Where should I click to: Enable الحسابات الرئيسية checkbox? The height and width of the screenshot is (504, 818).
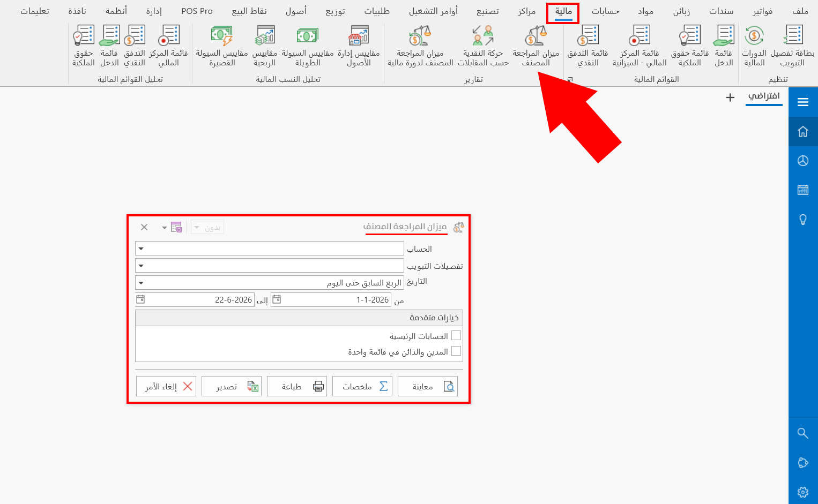[x=456, y=335]
